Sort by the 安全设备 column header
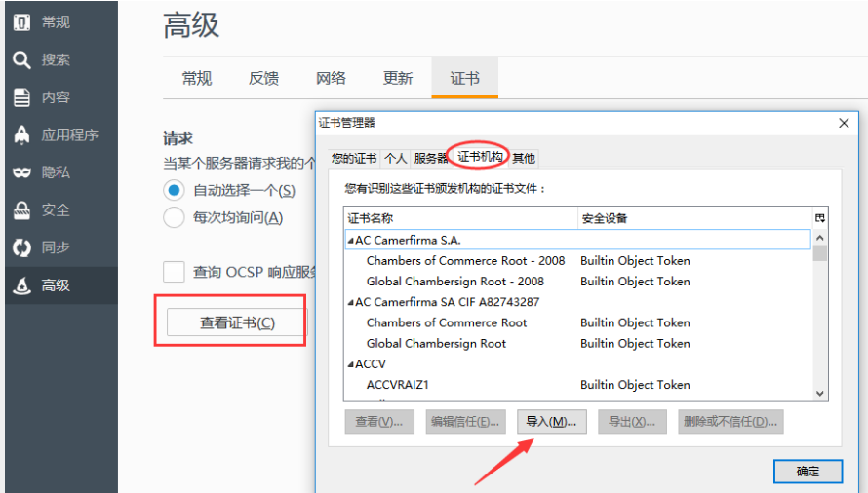The height and width of the screenshot is (493, 868). click(x=694, y=218)
